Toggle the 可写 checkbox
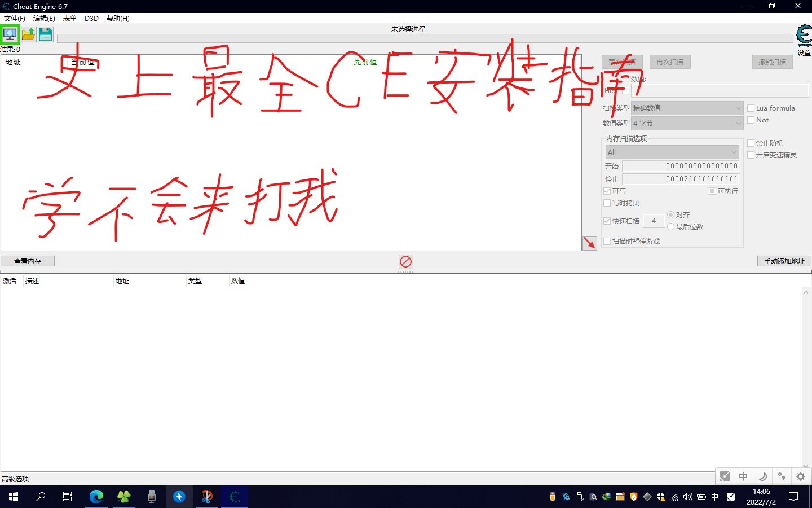 (607, 191)
